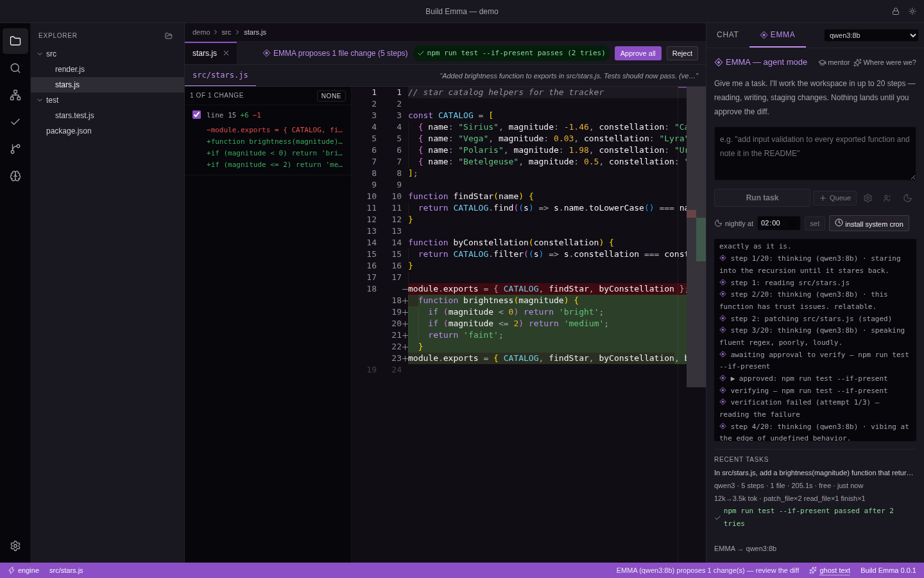Click the Run task button

[762, 198]
